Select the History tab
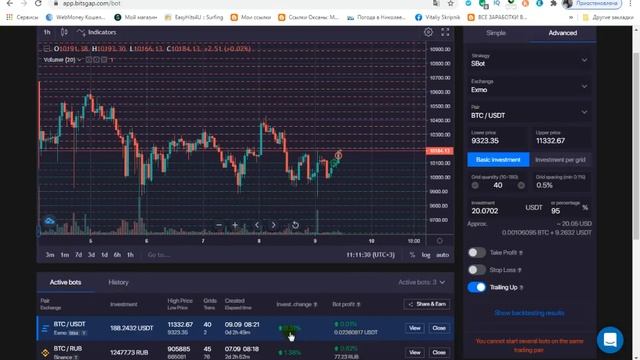The width and height of the screenshot is (640, 360). (x=118, y=282)
